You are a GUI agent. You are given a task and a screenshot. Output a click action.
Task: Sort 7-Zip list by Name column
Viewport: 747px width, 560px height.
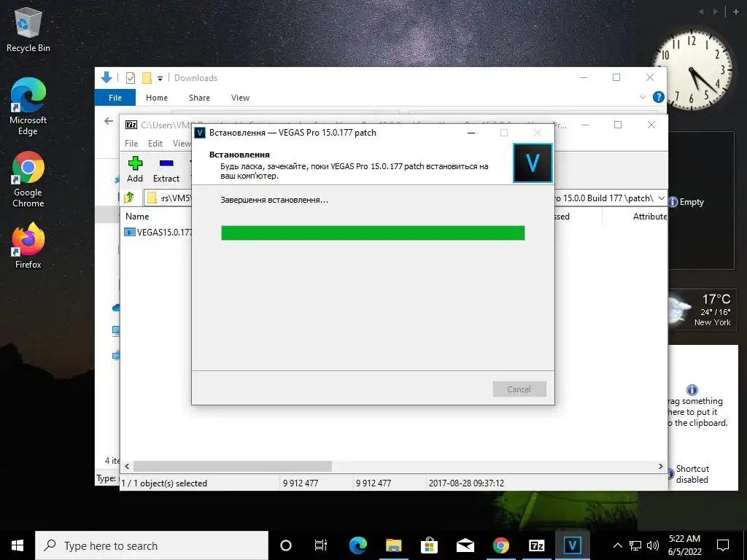[137, 216]
